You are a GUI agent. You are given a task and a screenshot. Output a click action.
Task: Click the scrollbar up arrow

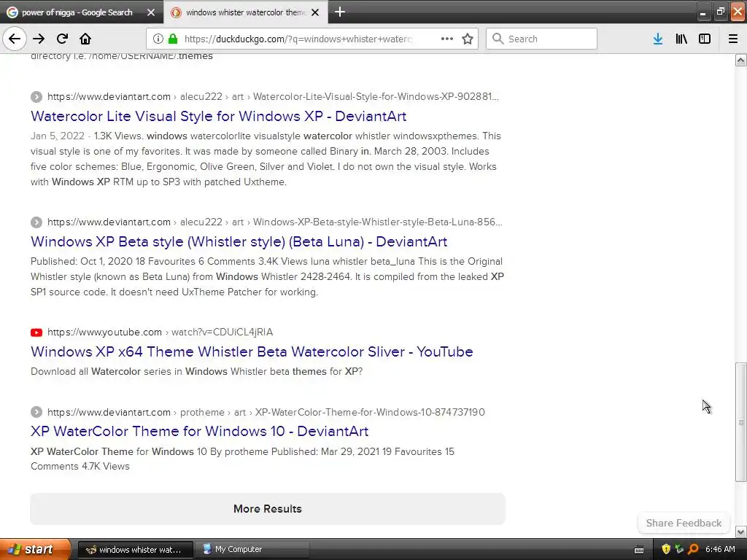click(741, 60)
